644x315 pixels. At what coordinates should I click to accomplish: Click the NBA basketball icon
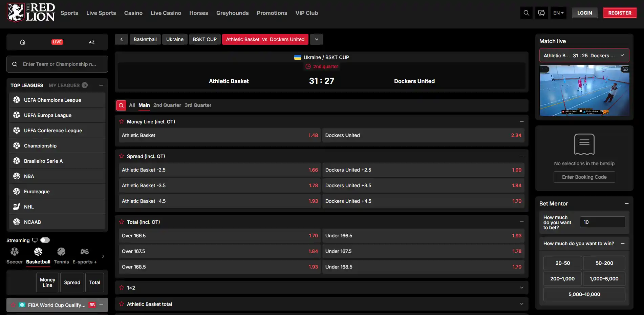click(17, 176)
